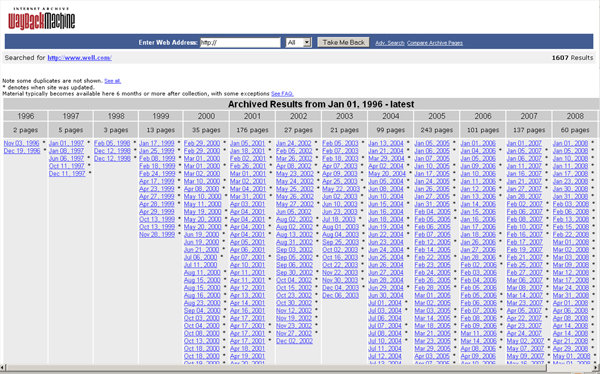
Task: Open the Jan 01, 1997 snapshot
Action: [x=67, y=143]
